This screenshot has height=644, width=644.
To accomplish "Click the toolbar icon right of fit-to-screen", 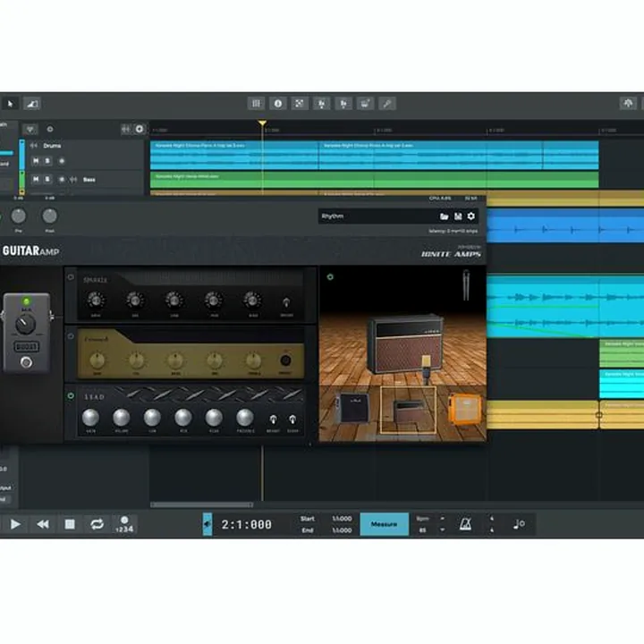I will click(x=322, y=104).
